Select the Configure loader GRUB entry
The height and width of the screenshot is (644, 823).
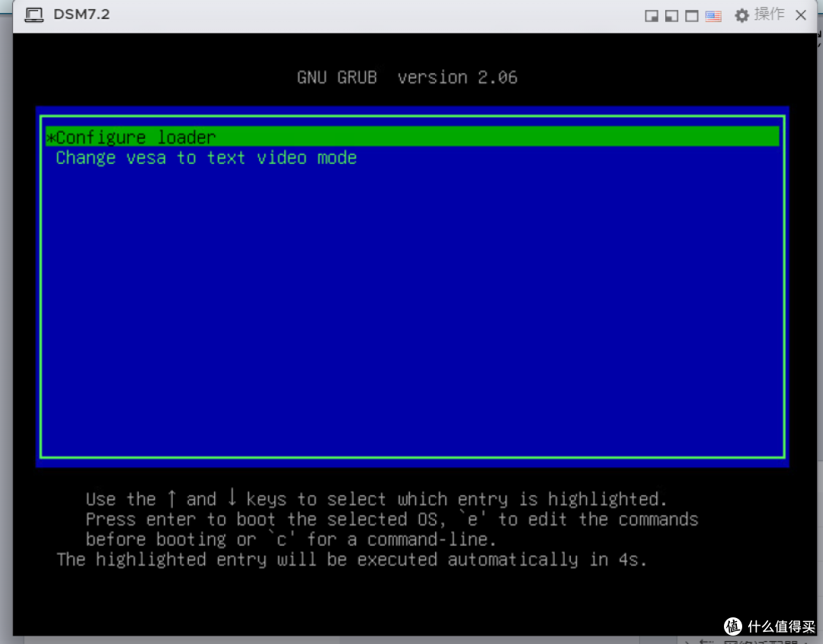pyautogui.click(x=412, y=137)
